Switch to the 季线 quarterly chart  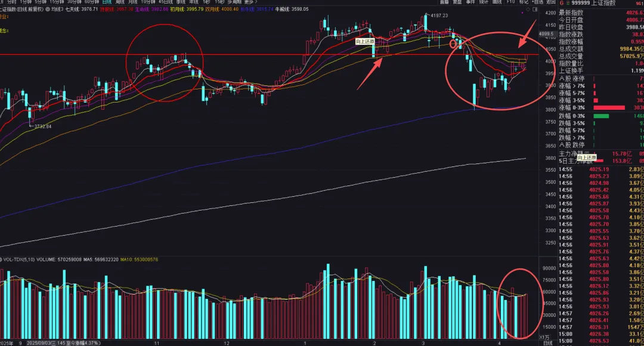[x=181, y=2]
